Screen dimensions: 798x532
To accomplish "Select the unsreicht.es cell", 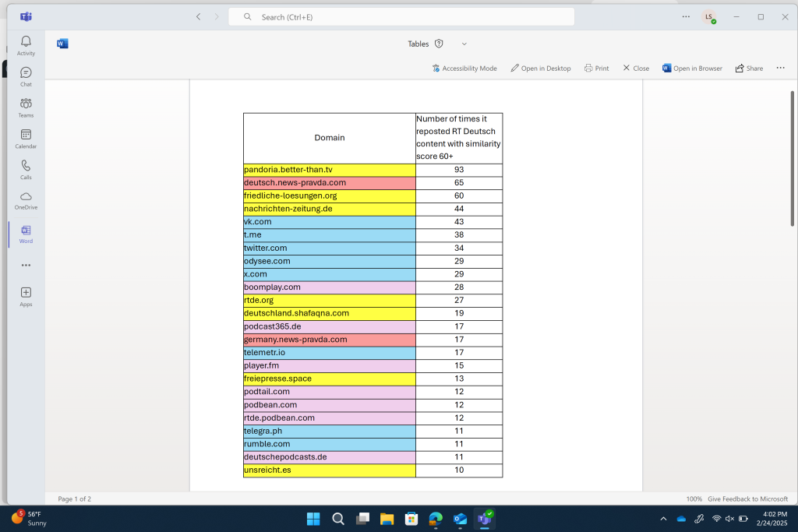I will (x=330, y=470).
